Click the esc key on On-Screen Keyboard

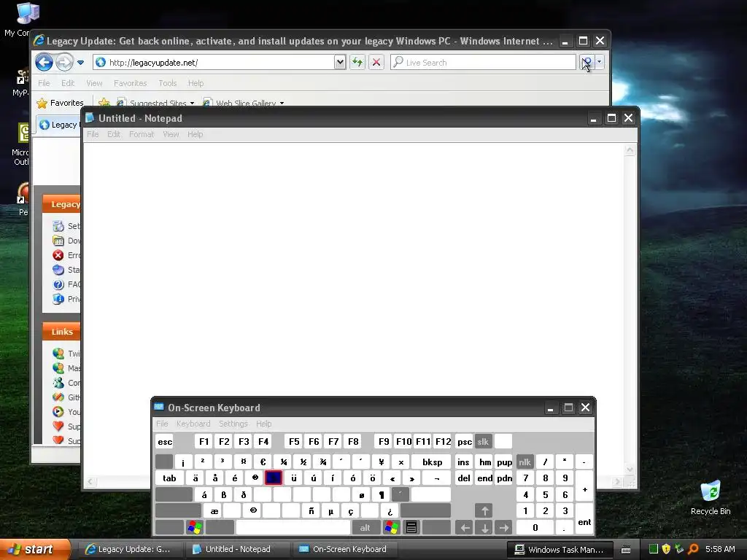pos(165,441)
